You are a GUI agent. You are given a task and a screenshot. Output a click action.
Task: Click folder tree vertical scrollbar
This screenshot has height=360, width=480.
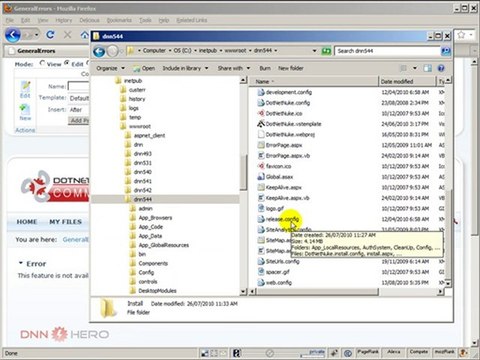pos(244,173)
